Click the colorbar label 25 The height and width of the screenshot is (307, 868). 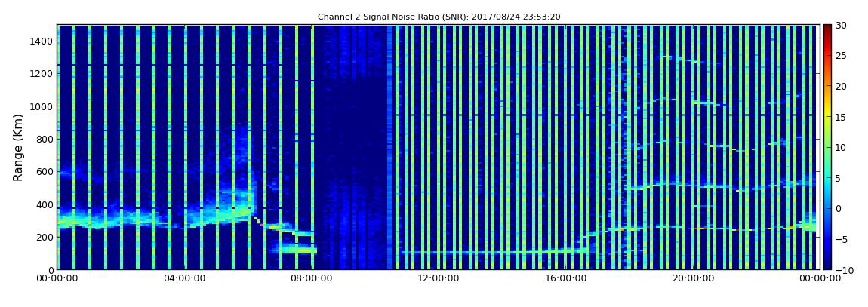[x=841, y=56]
